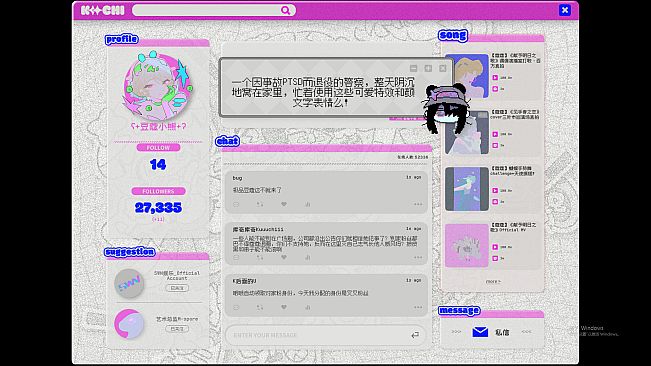The width and height of the screenshot is (651, 366).
Task: Click comment icon under the Official MV song
Action: pos(495,258)
